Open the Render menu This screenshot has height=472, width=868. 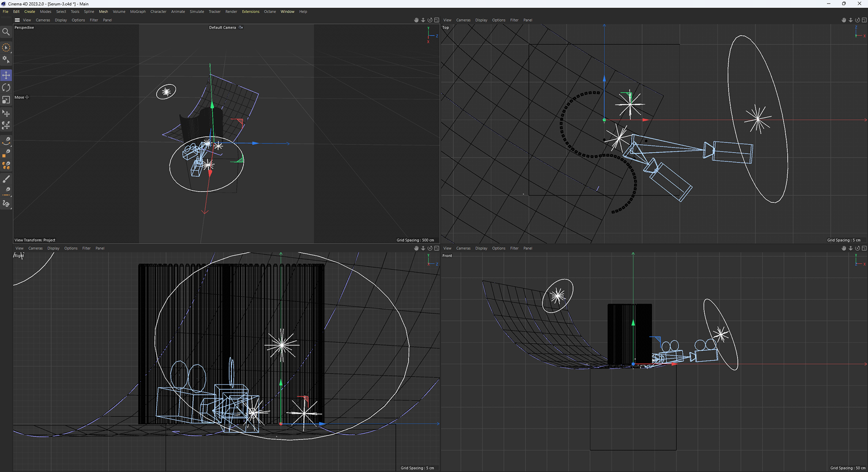pos(231,12)
